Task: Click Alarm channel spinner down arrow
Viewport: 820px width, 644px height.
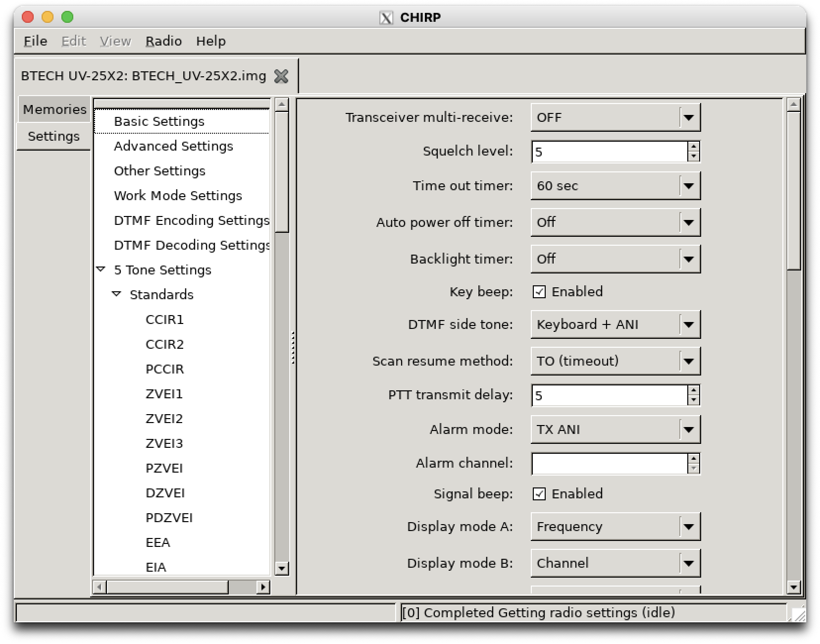Action: (694, 469)
